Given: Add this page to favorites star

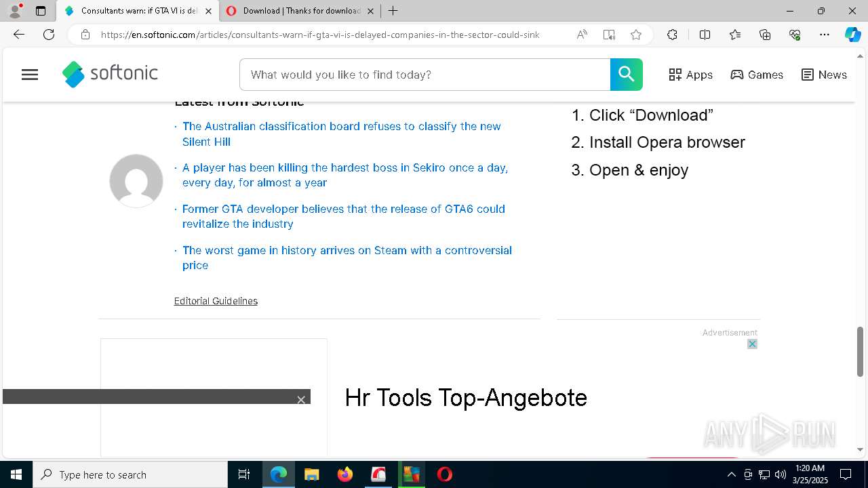Looking at the screenshot, I should click(636, 35).
